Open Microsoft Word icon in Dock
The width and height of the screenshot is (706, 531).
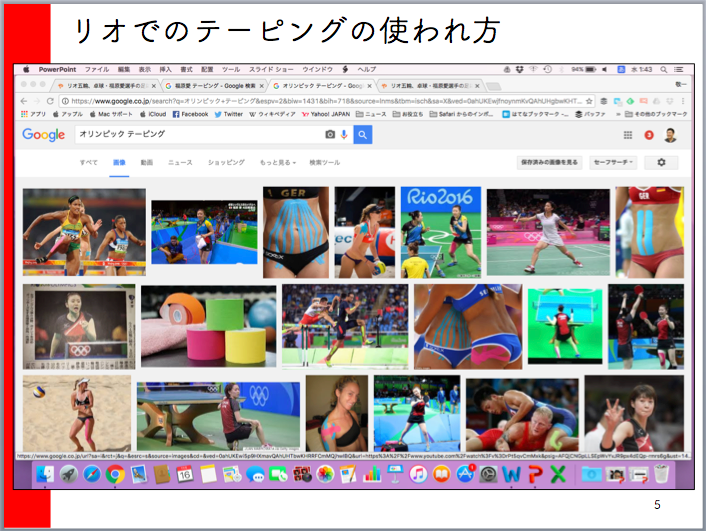(511, 475)
